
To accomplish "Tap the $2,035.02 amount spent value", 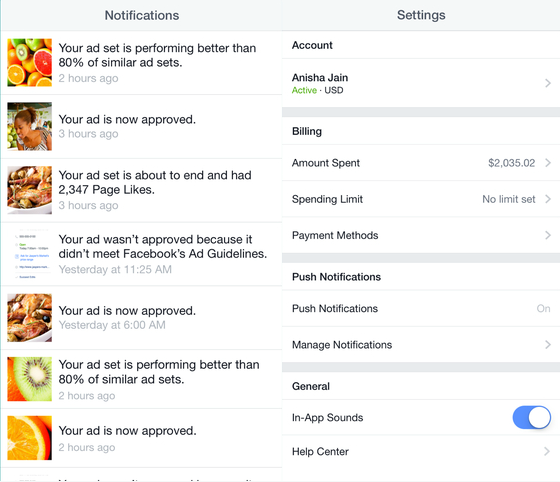I will [511, 163].
